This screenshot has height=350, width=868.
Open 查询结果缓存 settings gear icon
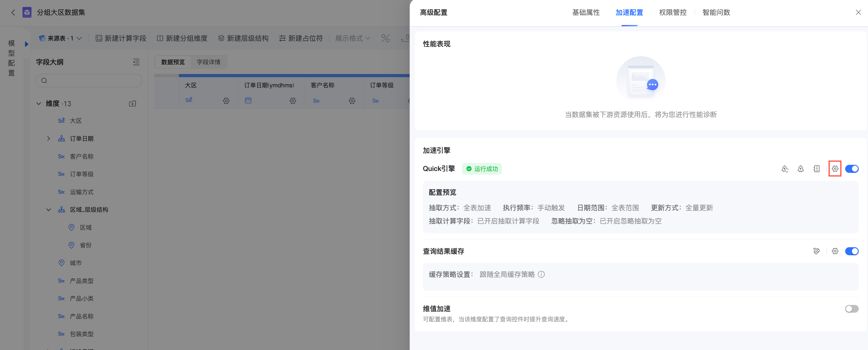835,251
